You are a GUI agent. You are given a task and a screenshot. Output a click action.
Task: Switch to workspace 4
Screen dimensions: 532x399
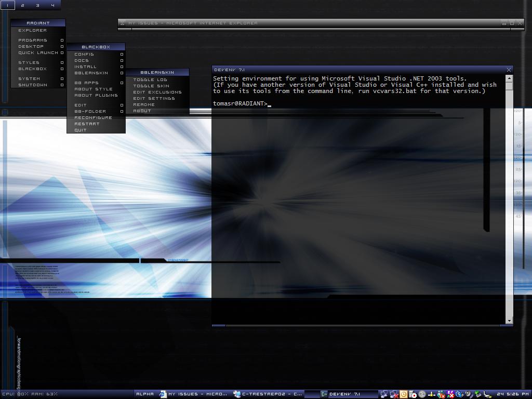pos(52,5)
